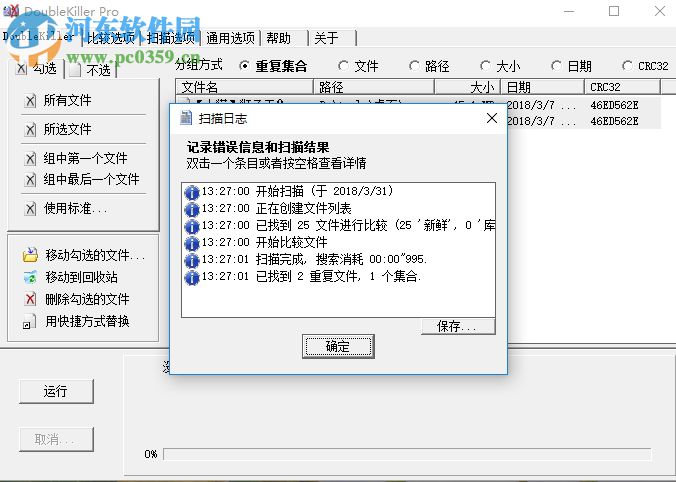Click the X icon next to 所有文件

[30, 101]
